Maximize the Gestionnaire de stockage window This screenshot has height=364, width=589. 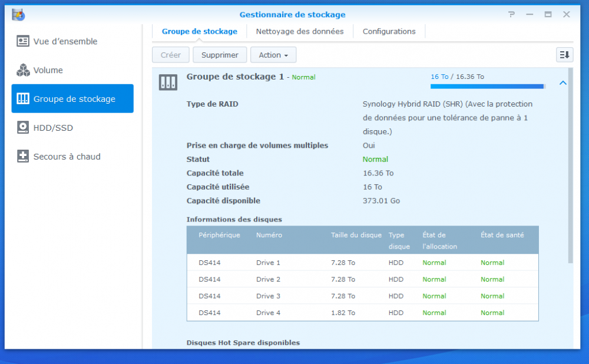pyautogui.click(x=548, y=14)
